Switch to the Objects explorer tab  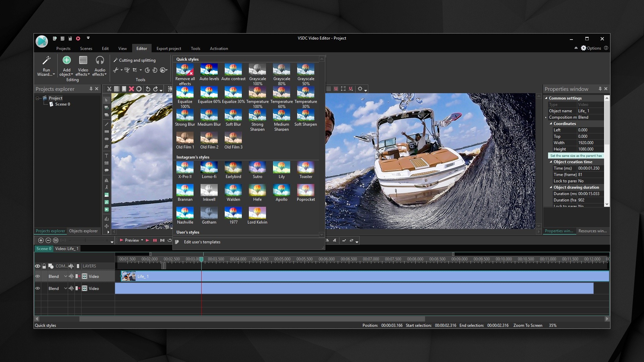83,231
